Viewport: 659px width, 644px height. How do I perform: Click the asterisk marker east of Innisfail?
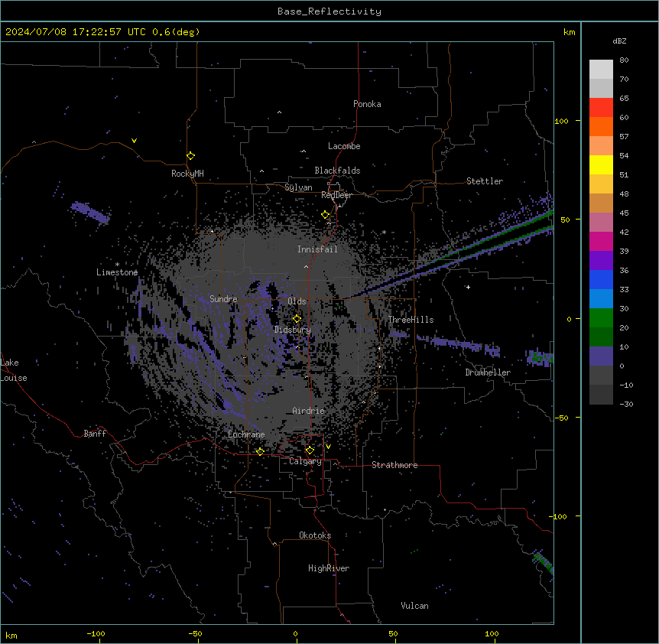pyautogui.click(x=384, y=232)
